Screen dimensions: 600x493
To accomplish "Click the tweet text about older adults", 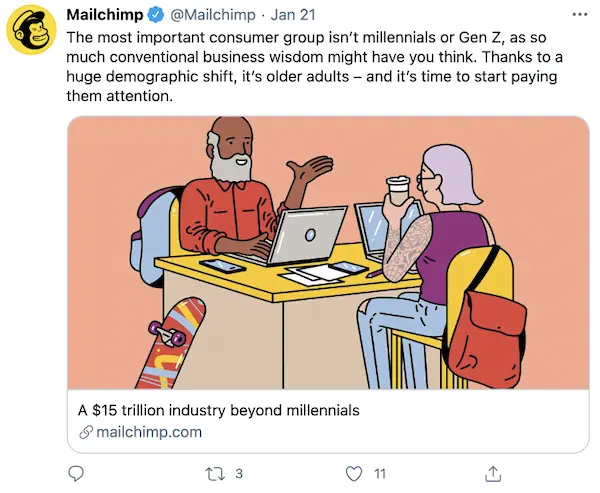I will (x=320, y=67).
